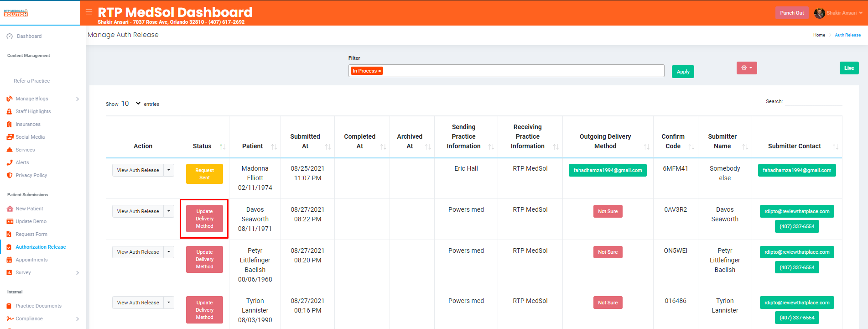Click the Update Demo icon
The width and height of the screenshot is (868, 329).
point(10,221)
